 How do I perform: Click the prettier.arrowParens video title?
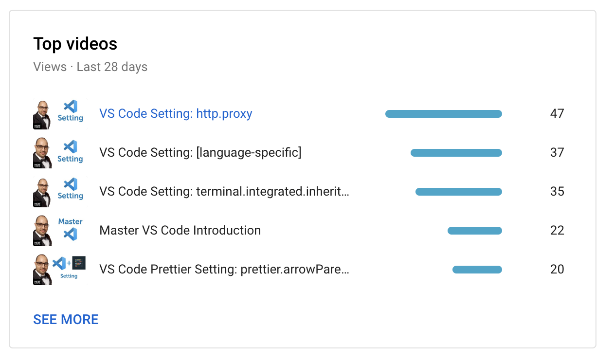click(x=224, y=269)
